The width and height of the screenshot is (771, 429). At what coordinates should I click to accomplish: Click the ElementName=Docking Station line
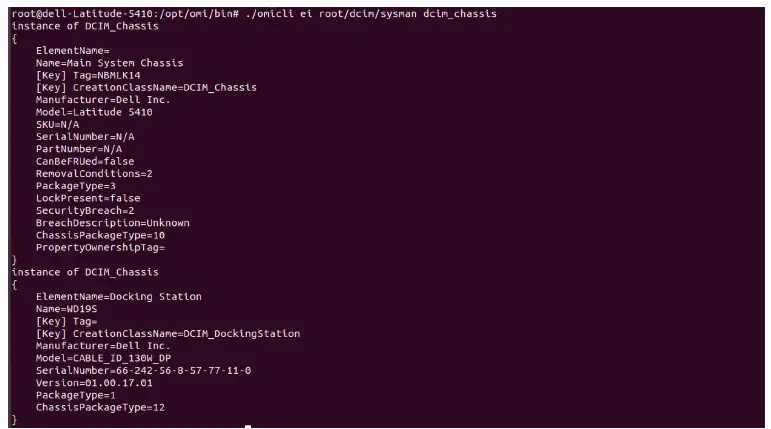pos(118,297)
